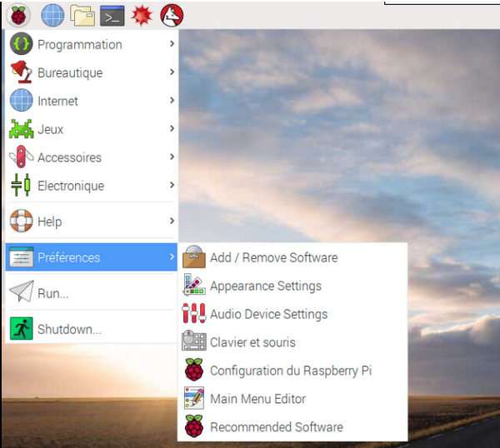The width and height of the screenshot is (500, 448).
Task: Click the Appearance Settings palette icon
Action: pyautogui.click(x=194, y=285)
